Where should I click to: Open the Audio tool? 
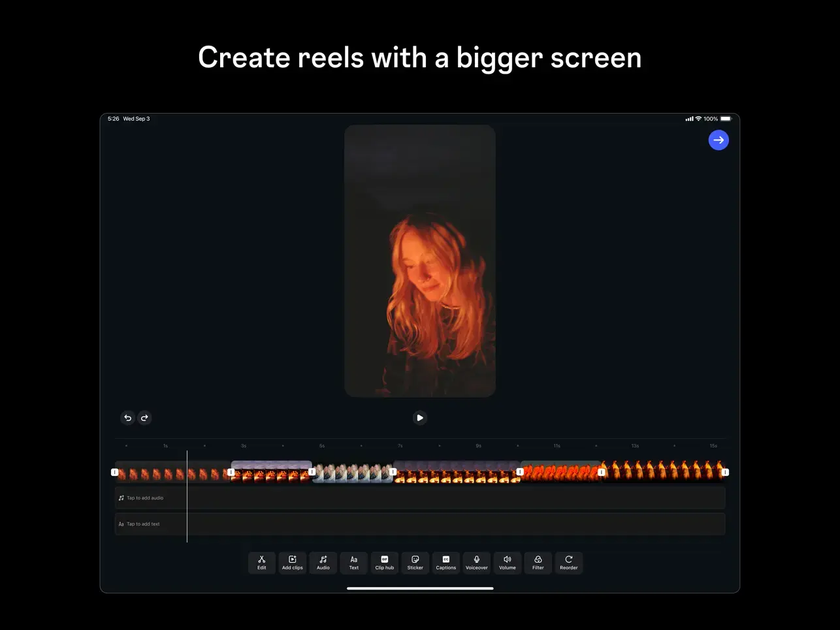[x=323, y=562]
